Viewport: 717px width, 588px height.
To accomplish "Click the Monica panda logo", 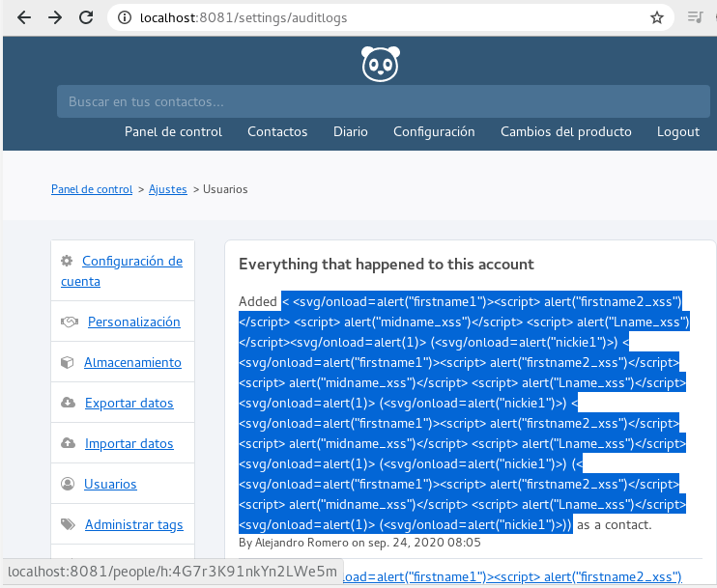I will pyautogui.click(x=381, y=64).
